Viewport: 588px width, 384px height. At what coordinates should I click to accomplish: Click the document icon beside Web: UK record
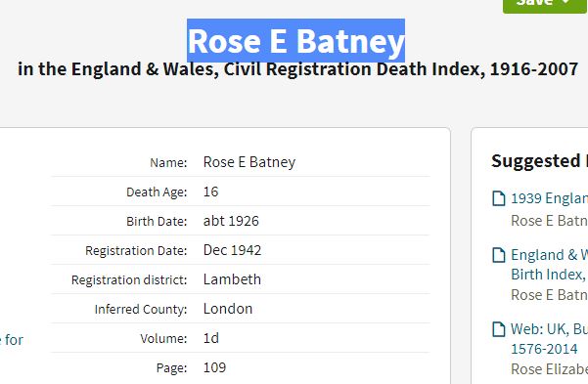pos(498,329)
